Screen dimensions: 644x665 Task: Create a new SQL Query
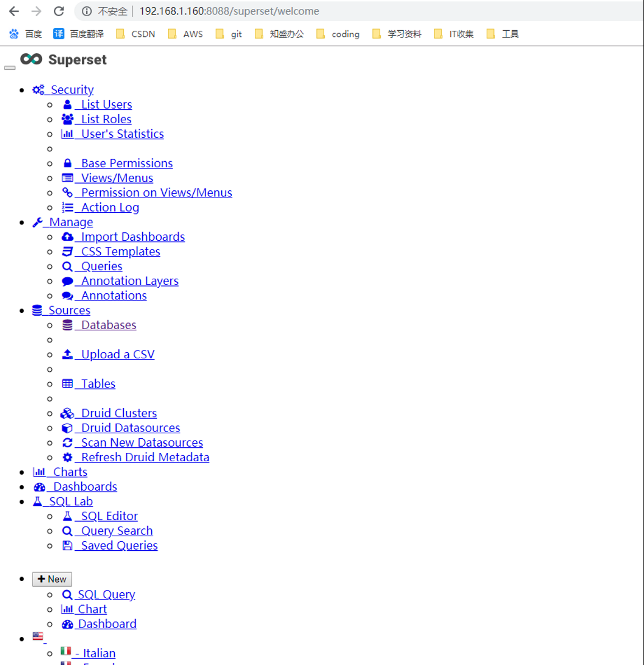[106, 594]
